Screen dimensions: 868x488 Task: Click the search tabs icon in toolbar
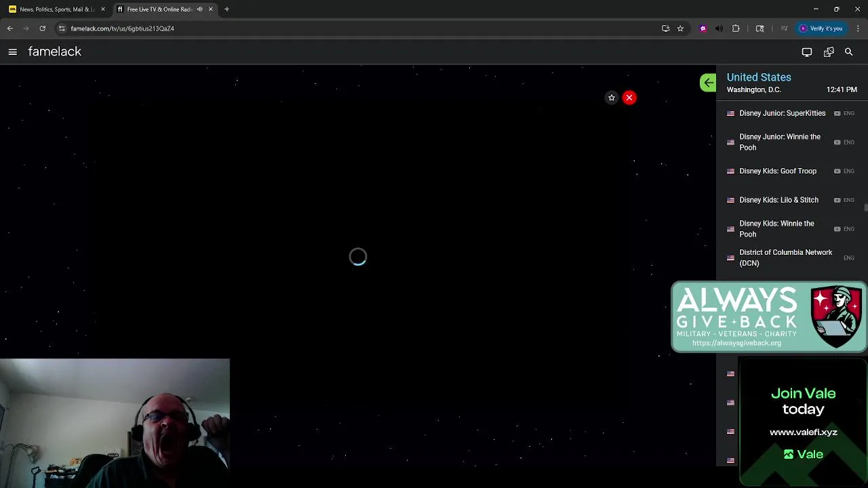[759, 28]
